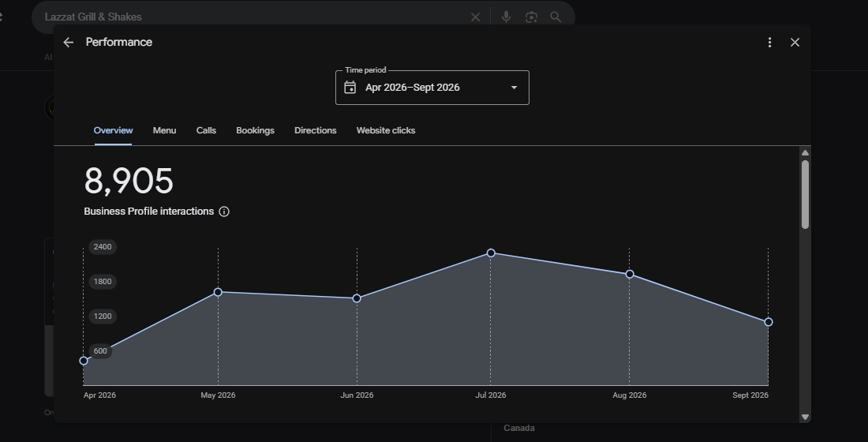This screenshot has width=868, height=442.
Task: Switch to the Menu tab
Action: [x=164, y=131]
